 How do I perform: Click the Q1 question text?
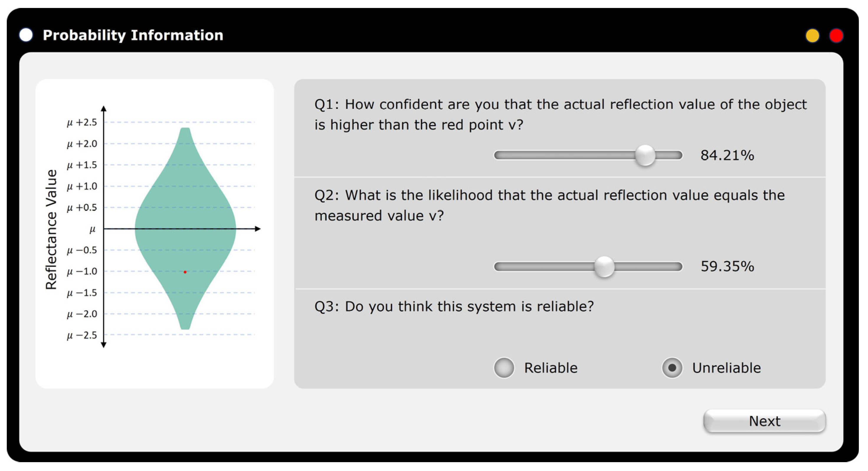560,114
